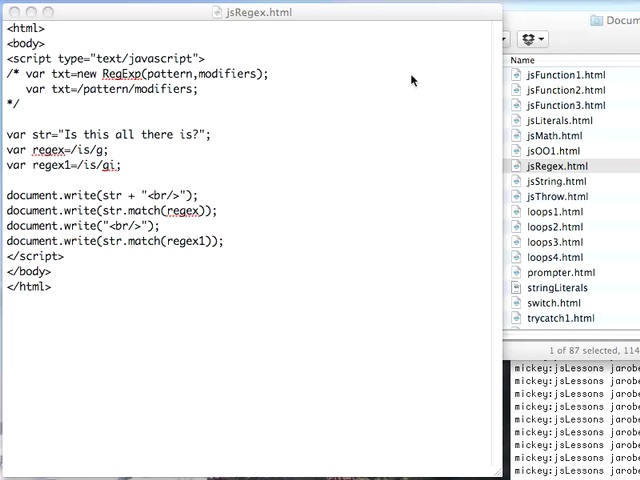The width and height of the screenshot is (640, 480).
Task: Click the script type="text/javascript" opening tag
Action: [106, 59]
